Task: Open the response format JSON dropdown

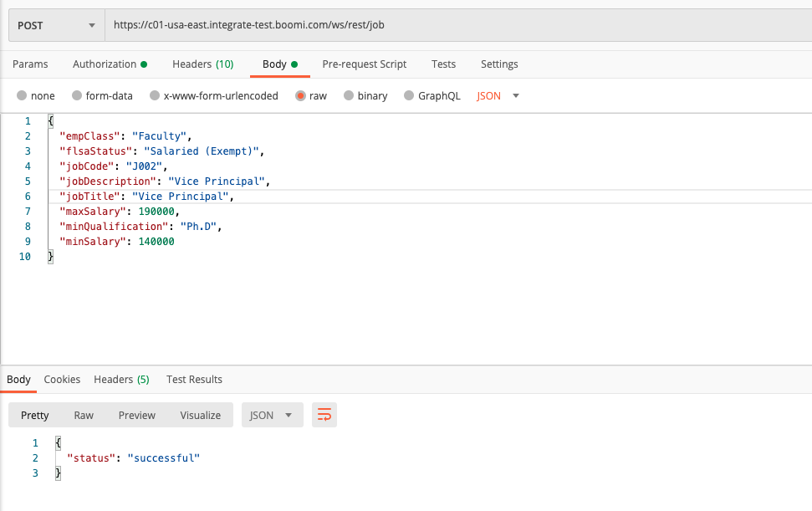Action: [x=272, y=415]
